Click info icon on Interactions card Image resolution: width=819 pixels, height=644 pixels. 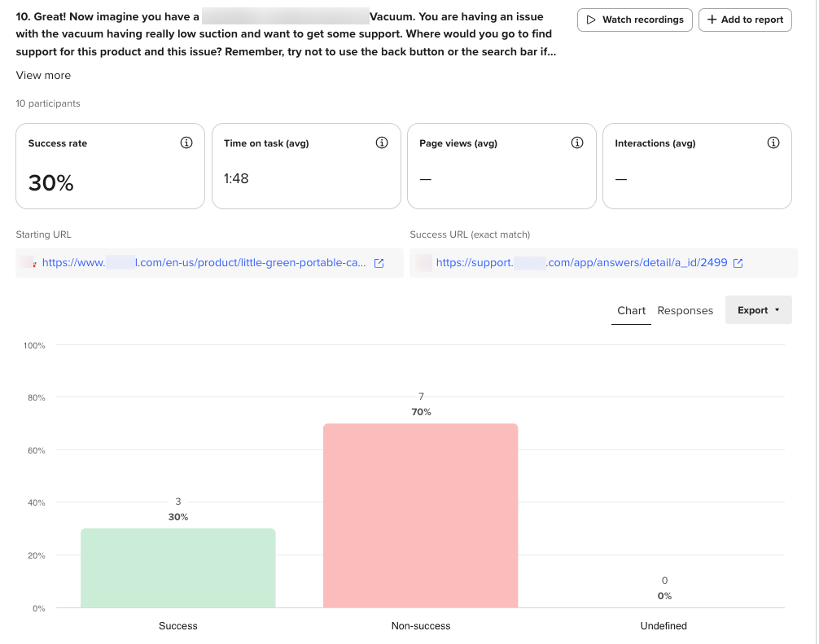(773, 143)
